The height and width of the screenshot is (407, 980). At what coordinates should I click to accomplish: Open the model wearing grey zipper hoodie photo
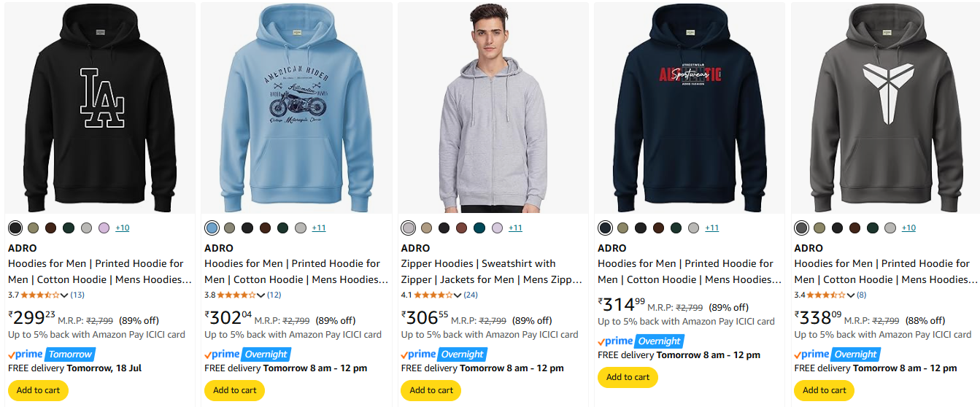point(493,109)
